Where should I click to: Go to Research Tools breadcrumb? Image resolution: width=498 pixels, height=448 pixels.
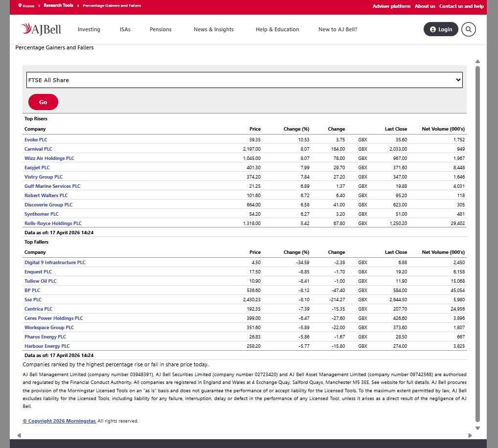[58, 5]
